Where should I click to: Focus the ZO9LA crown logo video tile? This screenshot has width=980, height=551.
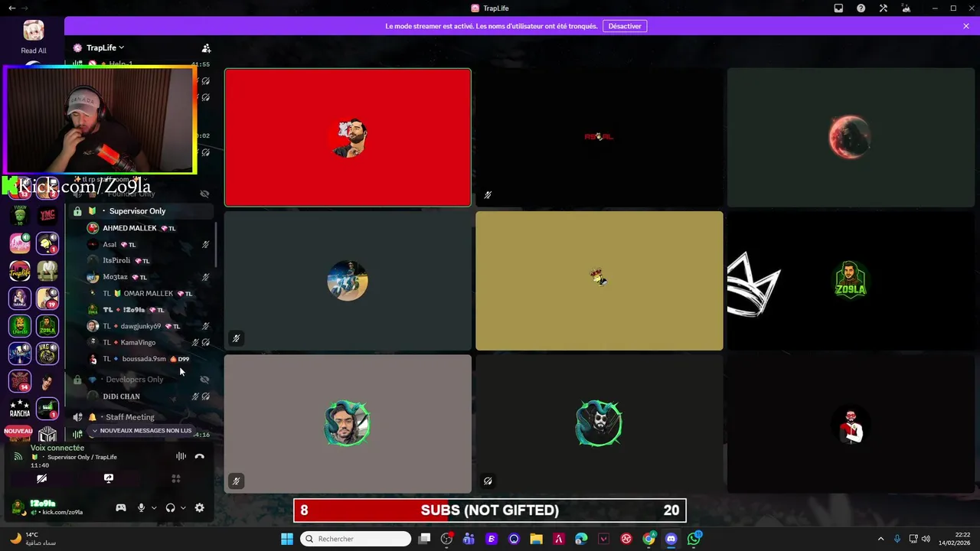851,281
